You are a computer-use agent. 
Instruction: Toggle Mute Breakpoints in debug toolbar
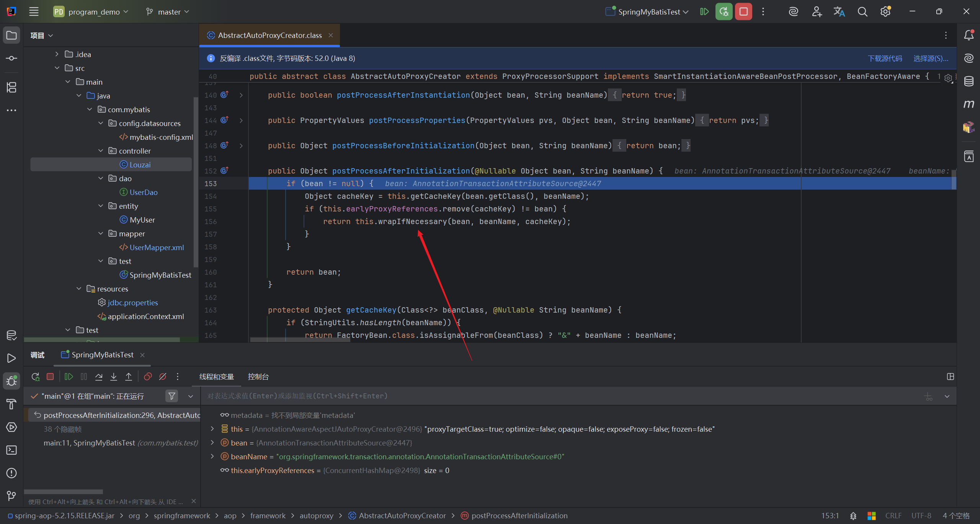tap(163, 377)
